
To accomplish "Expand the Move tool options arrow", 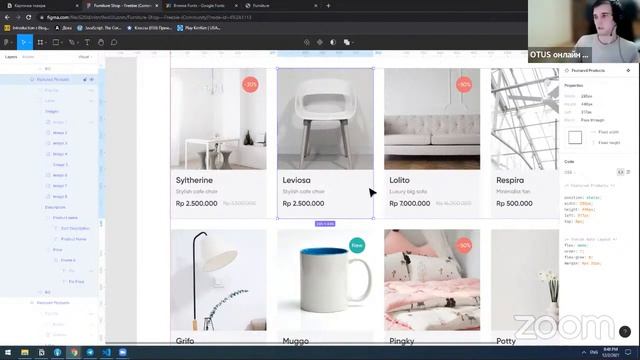I will click(x=30, y=43).
